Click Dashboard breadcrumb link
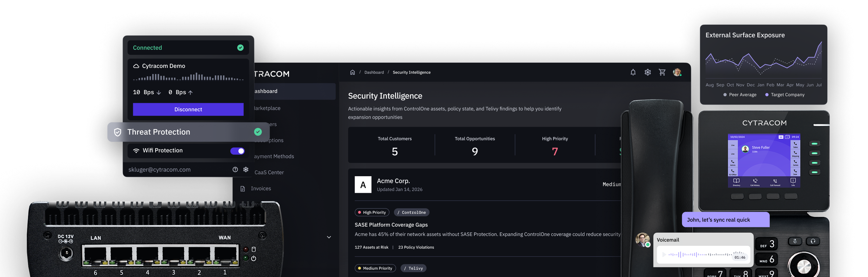Viewport: 868px width, 277px height. pyautogui.click(x=374, y=72)
